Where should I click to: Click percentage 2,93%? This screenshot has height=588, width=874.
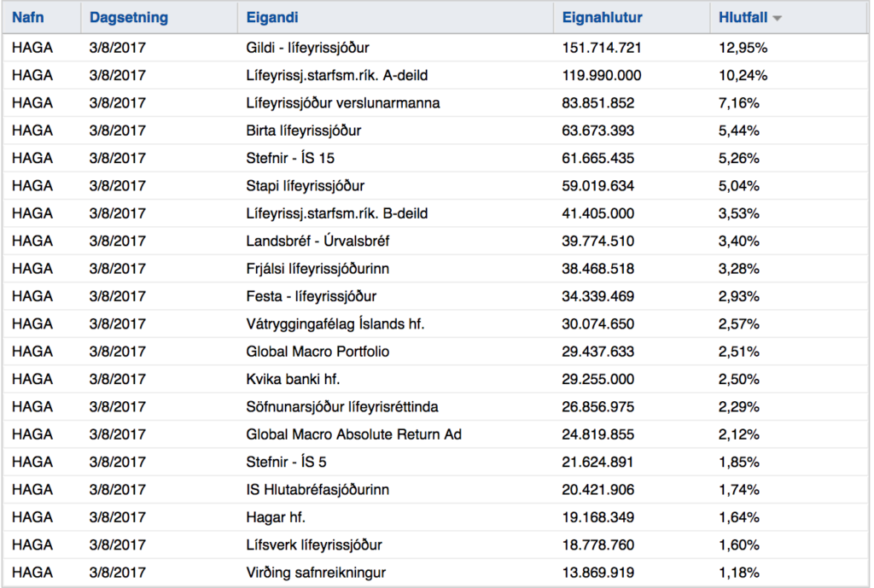tap(739, 296)
